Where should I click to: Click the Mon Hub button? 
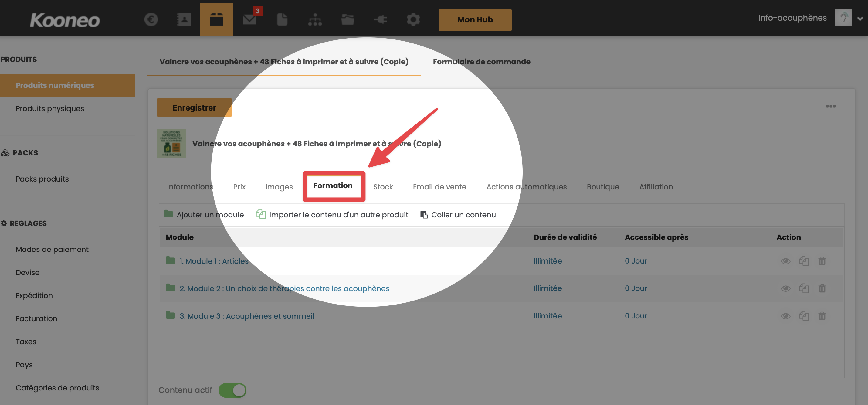475,20
